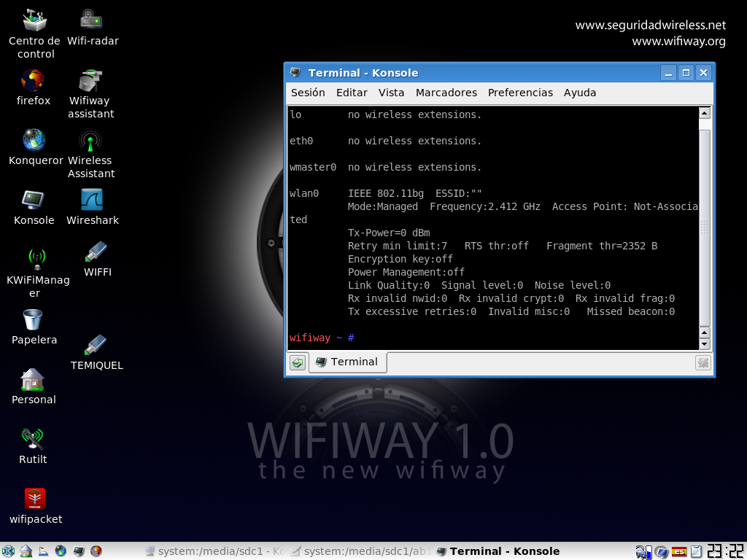This screenshot has height=560, width=747.
Task: Click the Klipper clipboard tray icon
Action: tap(696, 551)
